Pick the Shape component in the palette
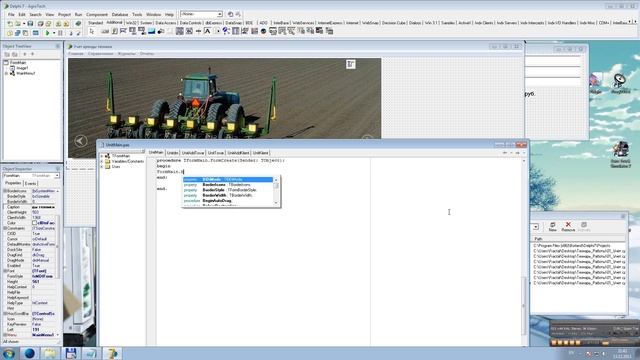Viewport: 640px width, 360px height. [x=161, y=31]
